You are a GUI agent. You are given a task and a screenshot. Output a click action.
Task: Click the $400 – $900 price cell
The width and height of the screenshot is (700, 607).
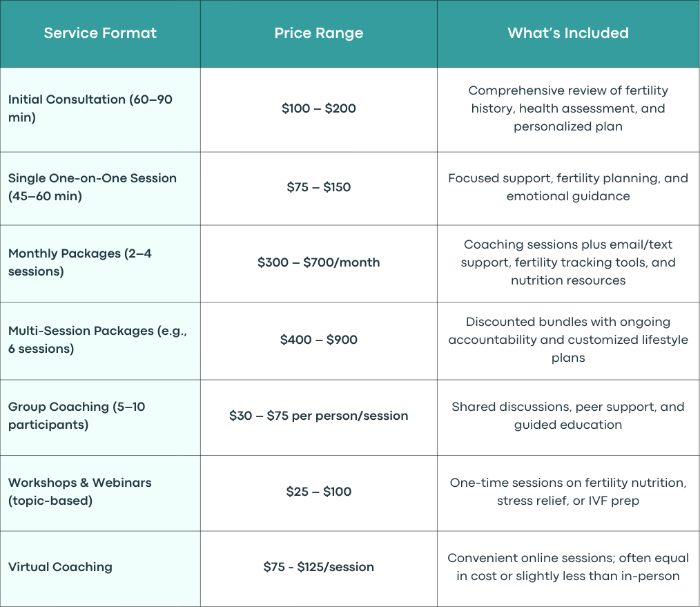click(x=319, y=341)
